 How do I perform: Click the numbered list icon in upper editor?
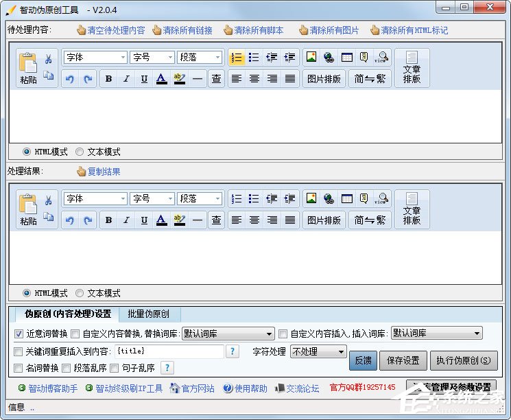pyautogui.click(x=236, y=58)
